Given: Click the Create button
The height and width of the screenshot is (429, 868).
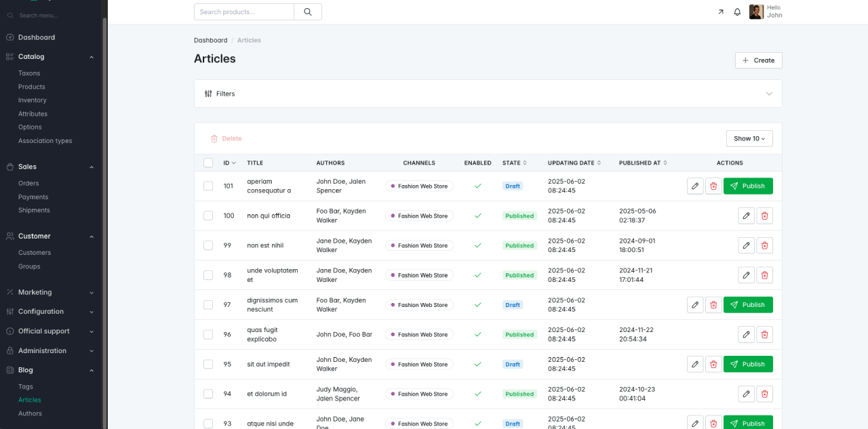Looking at the screenshot, I should (758, 60).
